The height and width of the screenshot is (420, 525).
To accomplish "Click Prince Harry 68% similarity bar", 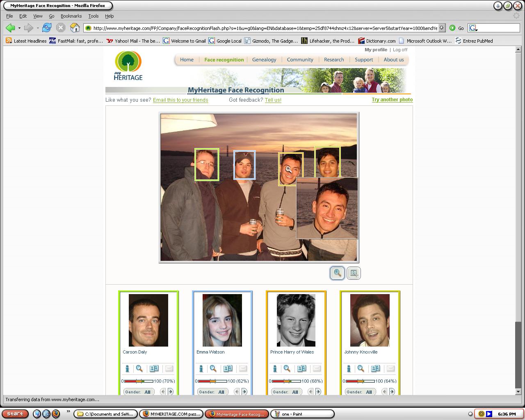I will pyautogui.click(x=286, y=381).
